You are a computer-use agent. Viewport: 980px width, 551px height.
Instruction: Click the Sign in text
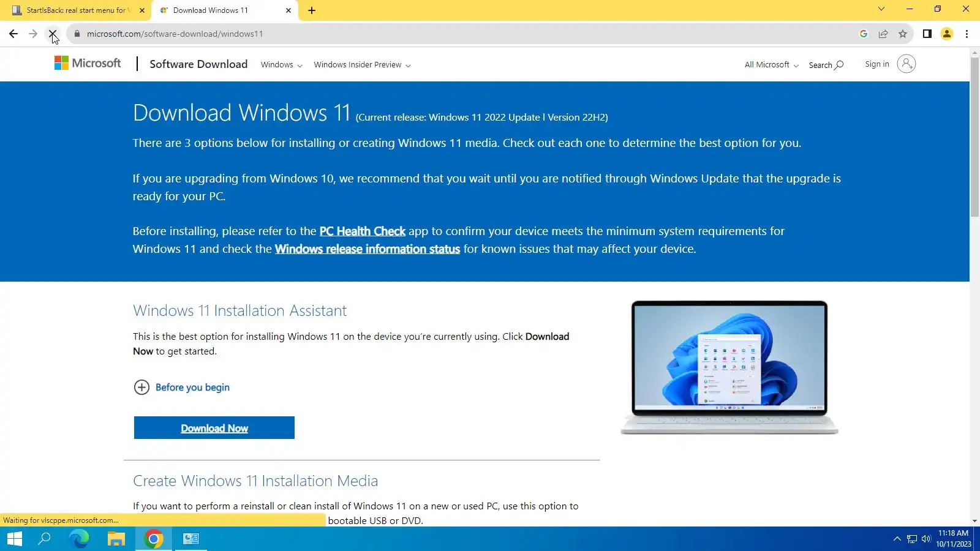(x=877, y=64)
